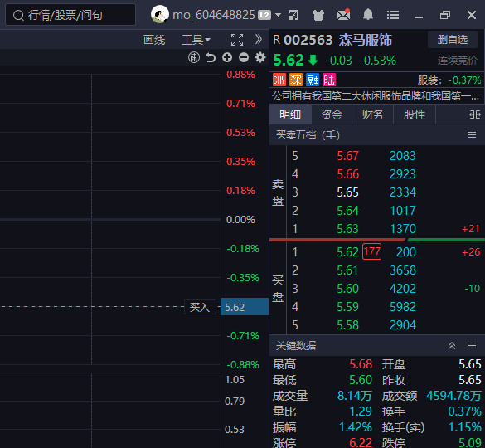Click the search box 行情/股票/问句

[70, 15]
